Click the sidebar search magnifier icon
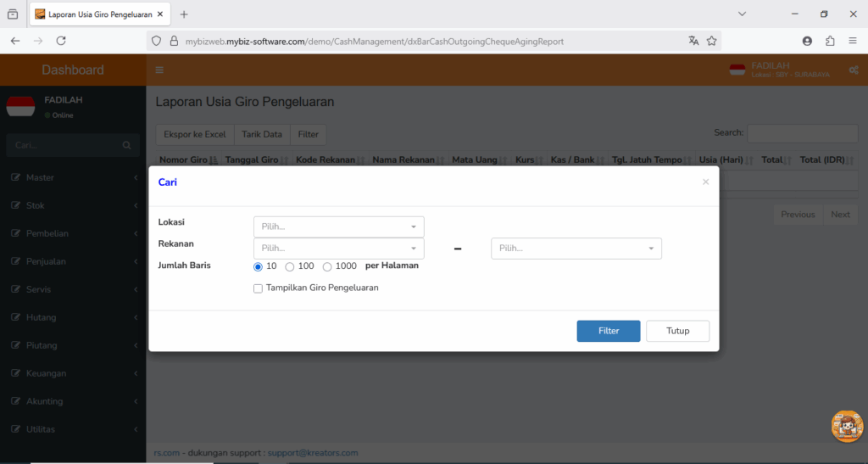Viewport: 868px width, 464px height. click(127, 145)
